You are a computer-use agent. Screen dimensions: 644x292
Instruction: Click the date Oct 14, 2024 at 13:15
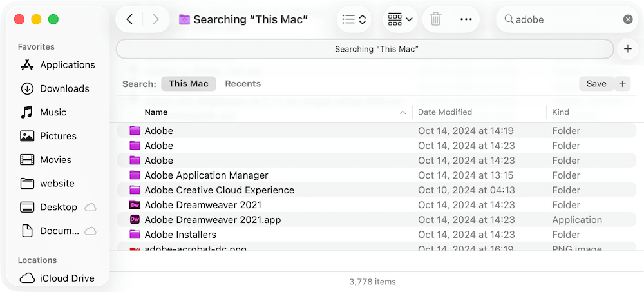(x=466, y=175)
